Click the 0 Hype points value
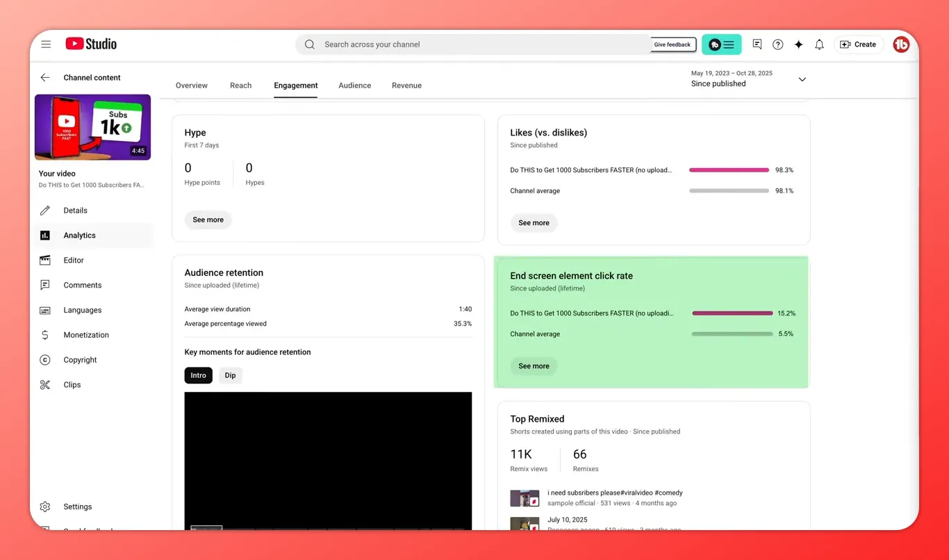Screen dimensions: 949x560 pyautogui.click(x=188, y=168)
